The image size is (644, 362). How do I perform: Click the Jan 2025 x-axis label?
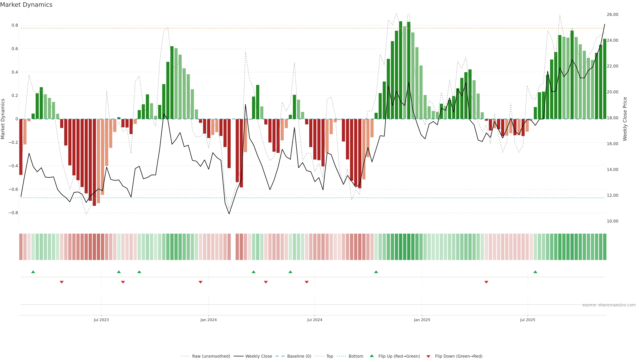(422, 320)
